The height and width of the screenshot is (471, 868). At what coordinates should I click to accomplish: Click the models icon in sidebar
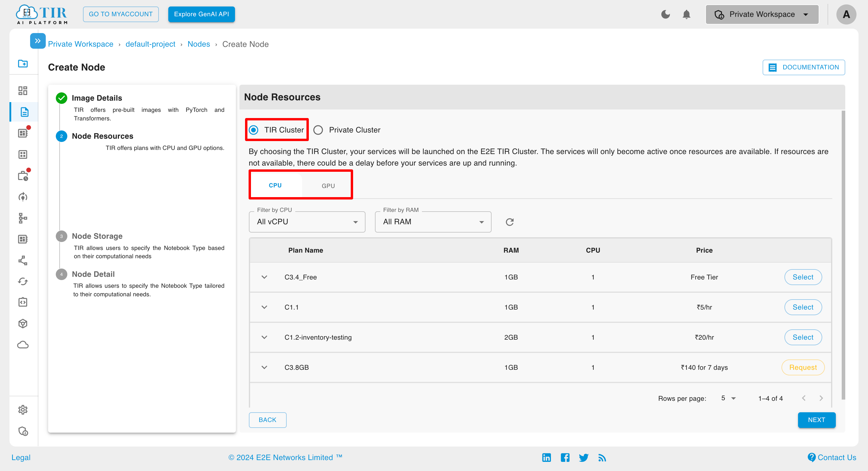pos(23,323)
